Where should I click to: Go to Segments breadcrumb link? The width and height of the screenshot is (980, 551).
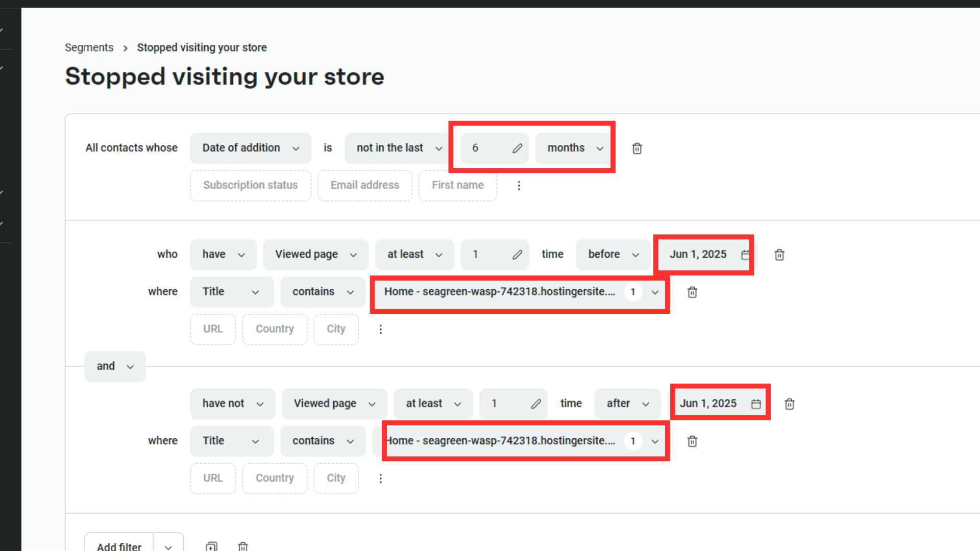coord(89,47)
